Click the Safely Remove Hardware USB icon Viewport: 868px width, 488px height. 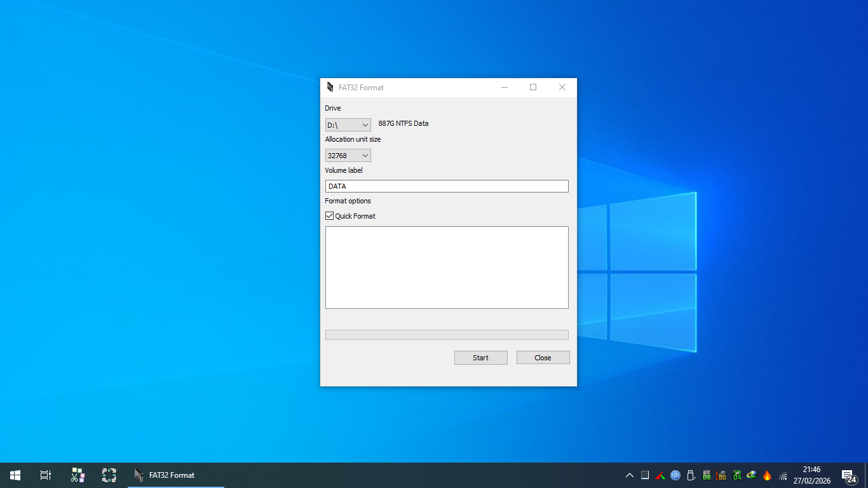pos(691,475)
